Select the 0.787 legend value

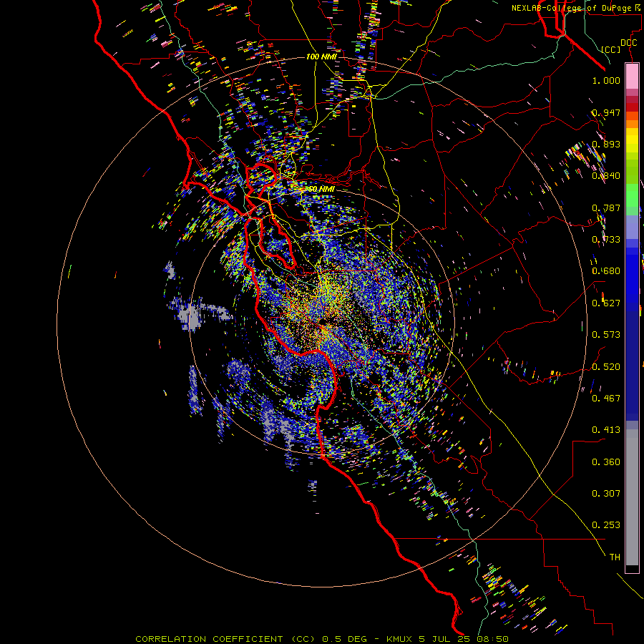[606, 208]
